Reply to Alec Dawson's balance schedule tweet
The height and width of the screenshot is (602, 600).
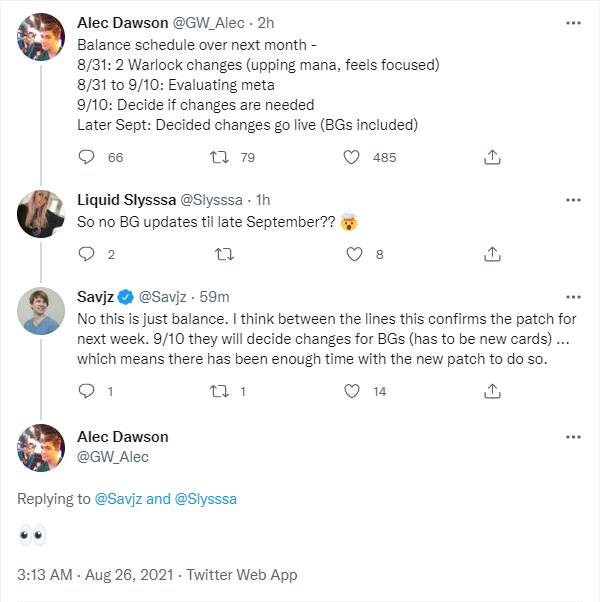[86, 157]
